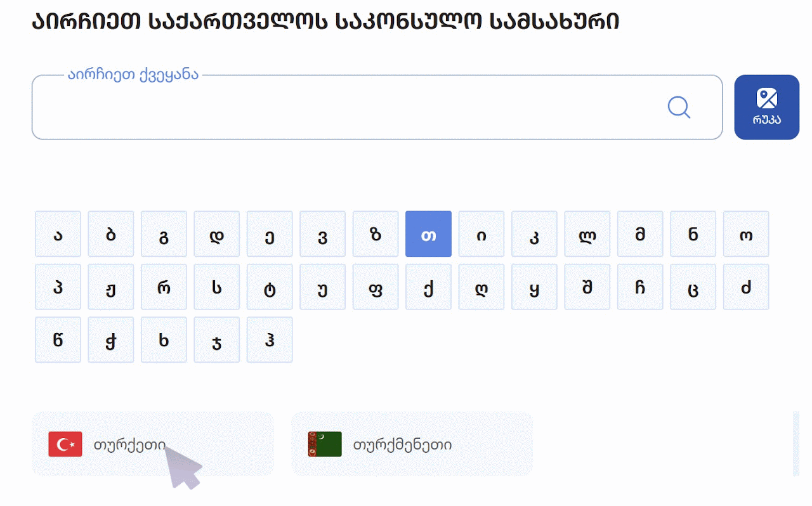Screen dimensions: 812x506
Task: Filter countries by letter ს
Action: 217,287
